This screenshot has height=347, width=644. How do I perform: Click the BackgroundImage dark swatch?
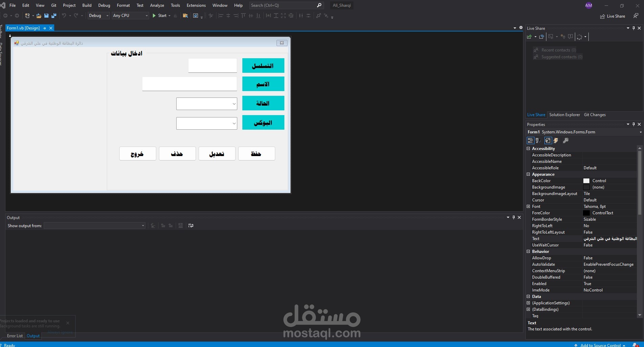(586, 187)
